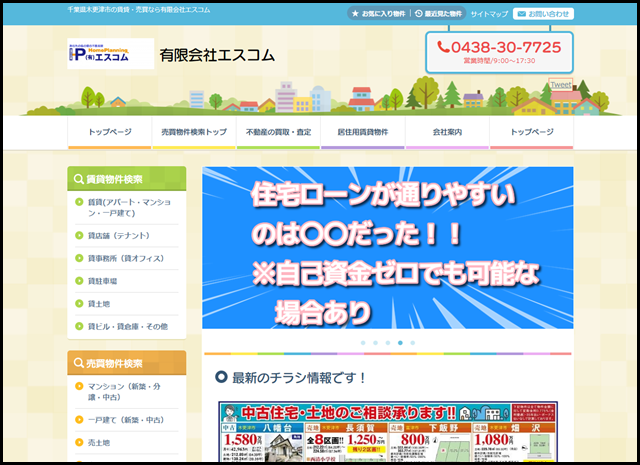Click green bullet icon beside 貸駐車場
Image resolution: width=640 pixels, height=465 pixels.
[79, 281]
